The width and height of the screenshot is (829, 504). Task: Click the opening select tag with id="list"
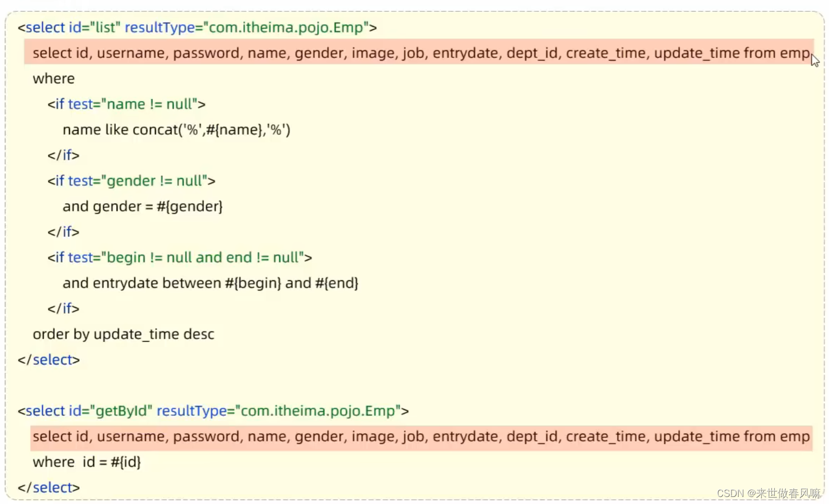[197, 27]
